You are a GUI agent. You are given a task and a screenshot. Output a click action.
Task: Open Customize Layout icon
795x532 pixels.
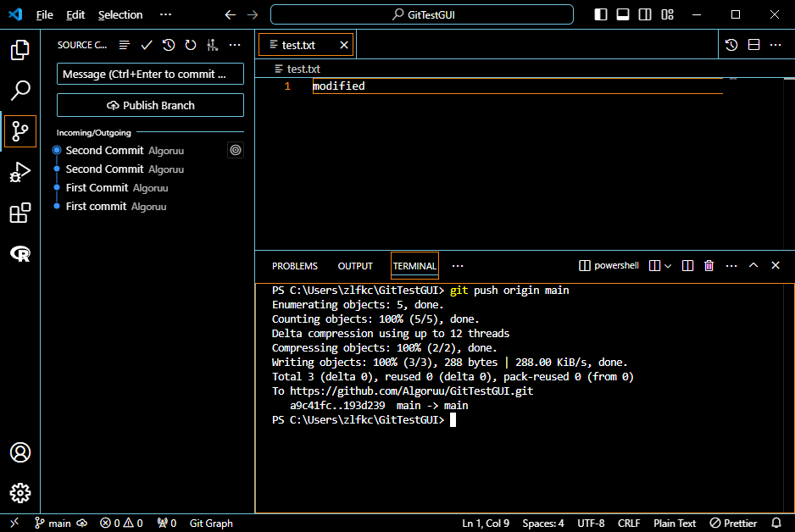[x=667, y=14]
